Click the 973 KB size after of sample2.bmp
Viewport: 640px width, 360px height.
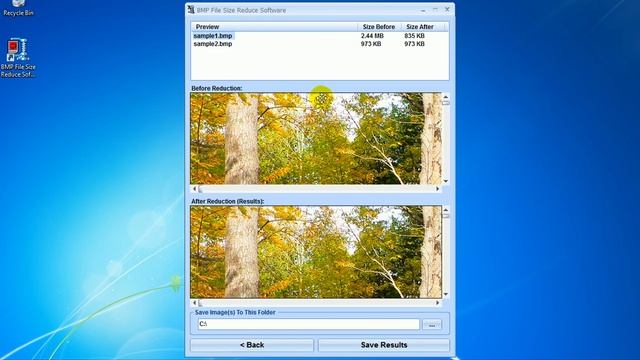point(414,44)
